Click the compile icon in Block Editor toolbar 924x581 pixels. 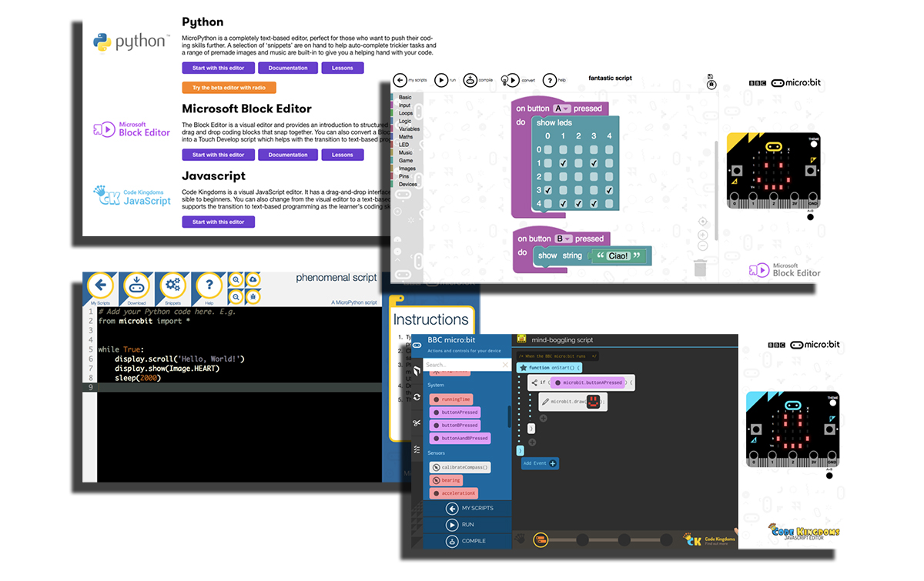[x=470, y=80]
